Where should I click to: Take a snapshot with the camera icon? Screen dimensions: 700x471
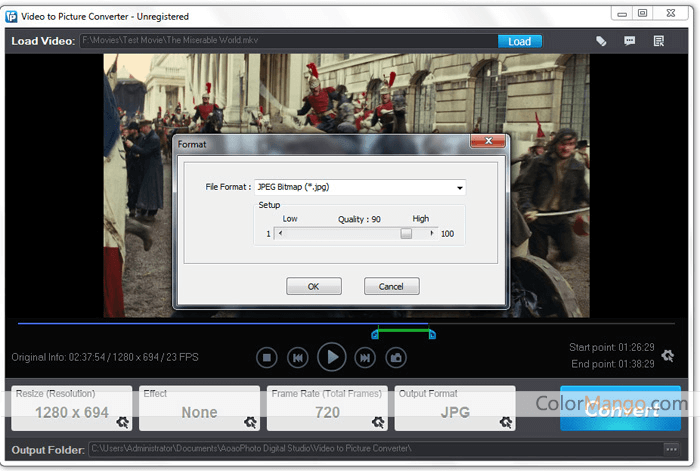click(396, 357)
